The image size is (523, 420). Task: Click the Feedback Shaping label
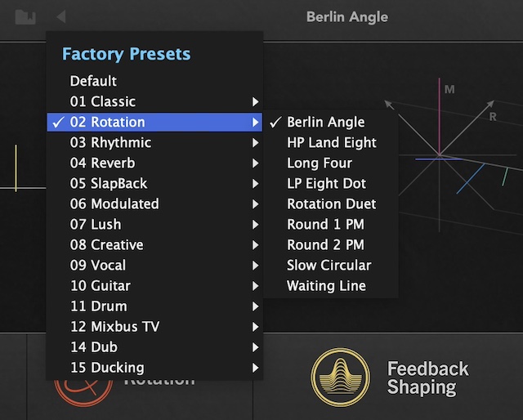(x=427, y=378)
